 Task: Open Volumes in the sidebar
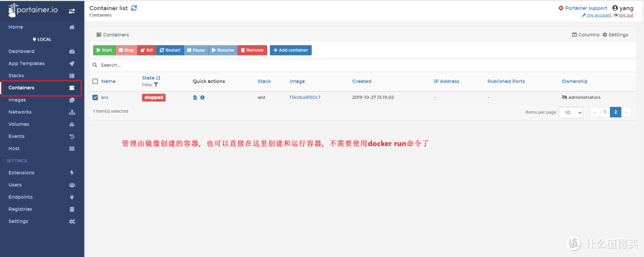click(x=18, y=124)
